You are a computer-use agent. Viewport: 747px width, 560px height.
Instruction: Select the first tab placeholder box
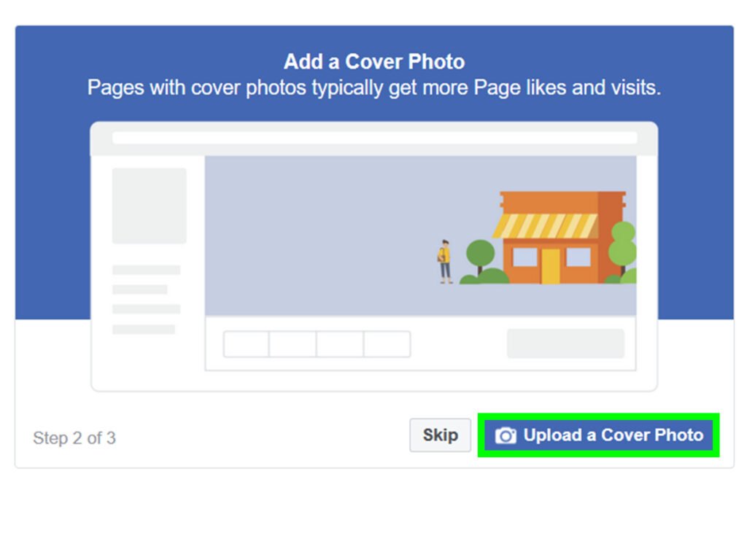click(247, 344)
